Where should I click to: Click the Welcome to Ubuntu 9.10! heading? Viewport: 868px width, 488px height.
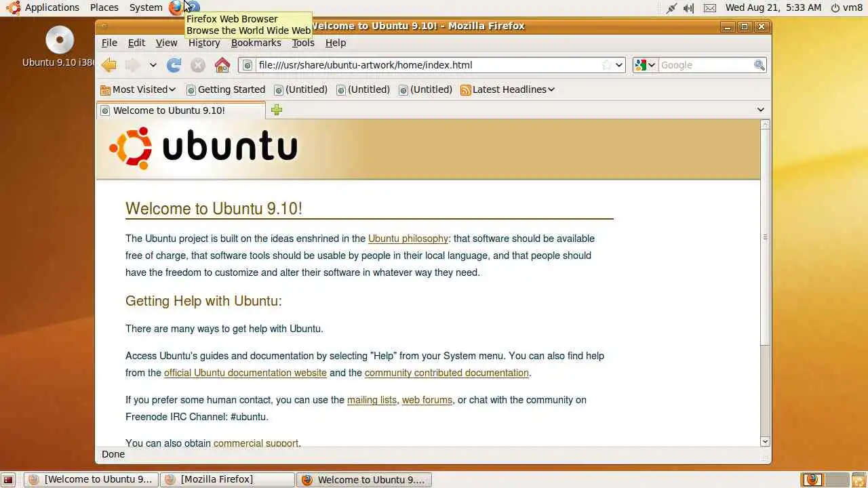click(x=214, y=209)
